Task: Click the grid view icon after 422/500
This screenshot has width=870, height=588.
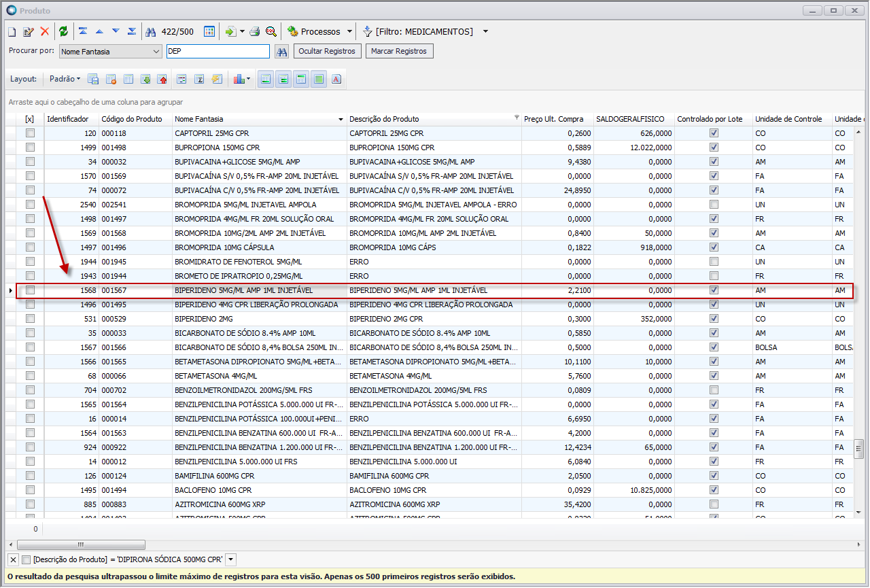Action: tap(209, 31)
